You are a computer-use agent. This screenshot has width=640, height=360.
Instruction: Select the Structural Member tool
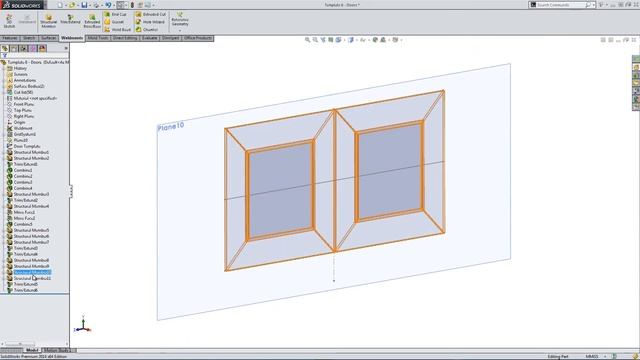pos(48,21)
